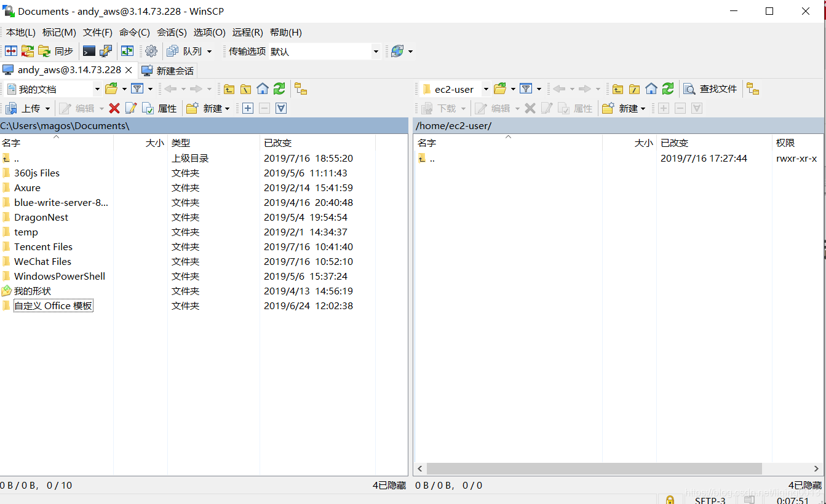Click the Compare Directories icon in main toolbar

click(11, 51)
